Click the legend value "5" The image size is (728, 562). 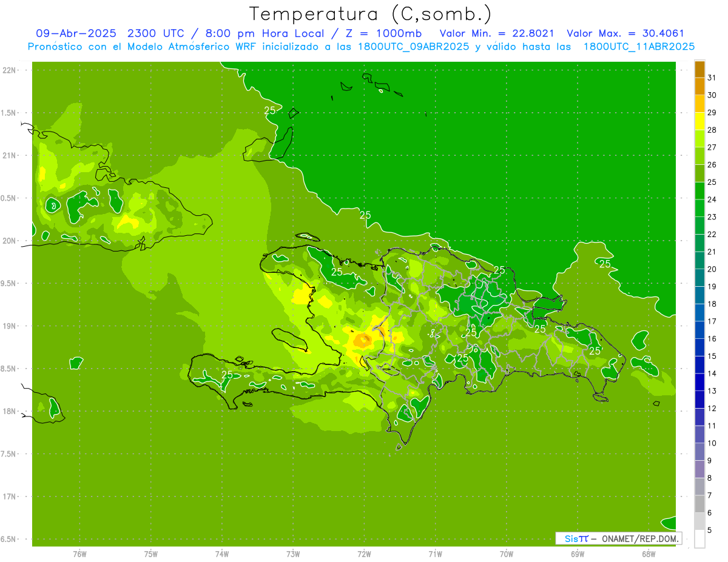(710, 530)
